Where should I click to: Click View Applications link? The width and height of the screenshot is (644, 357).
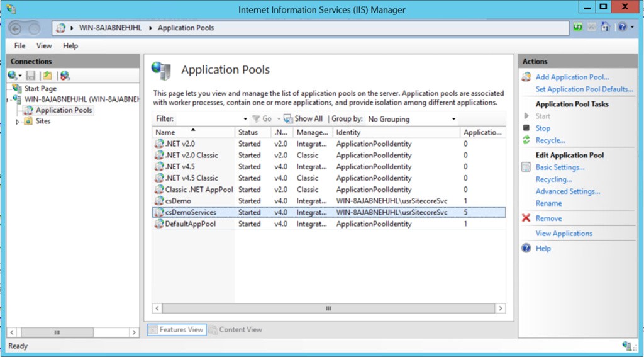(563, 234)
